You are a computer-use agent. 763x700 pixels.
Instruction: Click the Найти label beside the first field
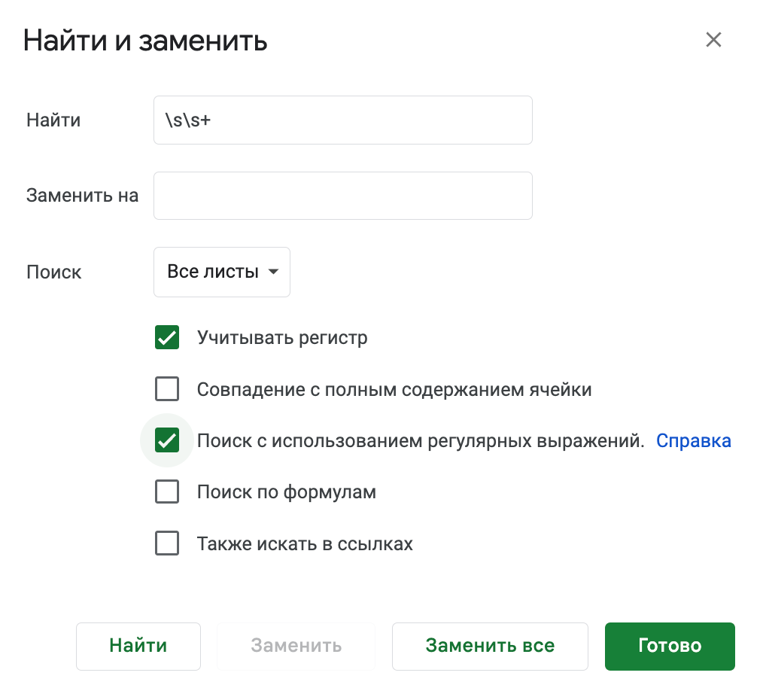pyautogui.click(x=53, y=120)
